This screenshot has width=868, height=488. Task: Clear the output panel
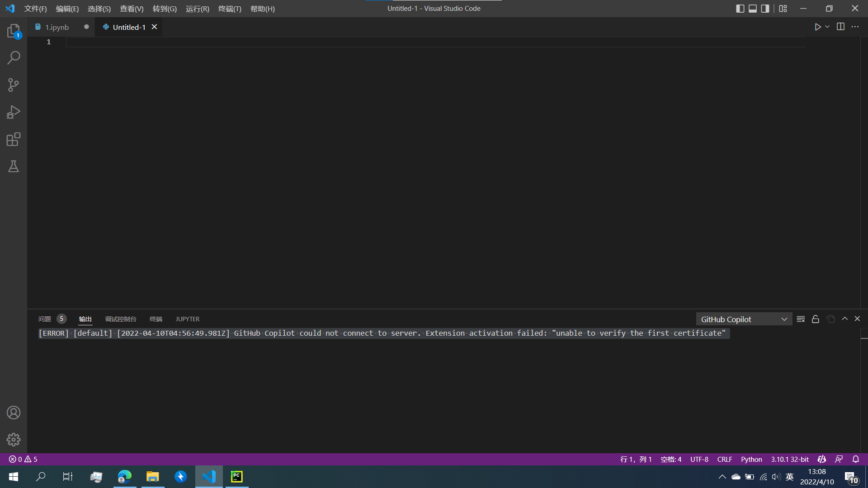pos(800,319)
